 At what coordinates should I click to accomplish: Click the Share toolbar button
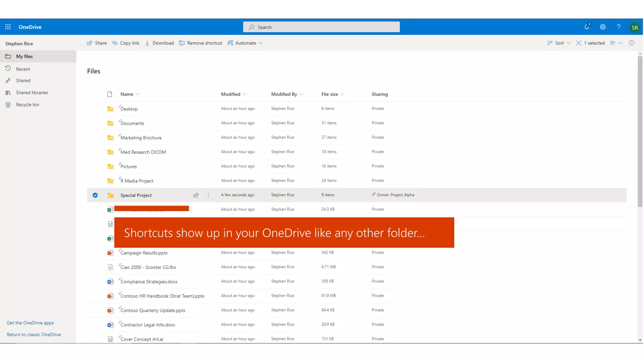[97, 43]
